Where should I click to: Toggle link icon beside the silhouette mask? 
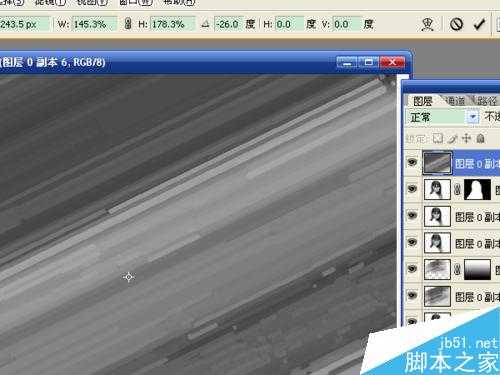coord(458,189)
